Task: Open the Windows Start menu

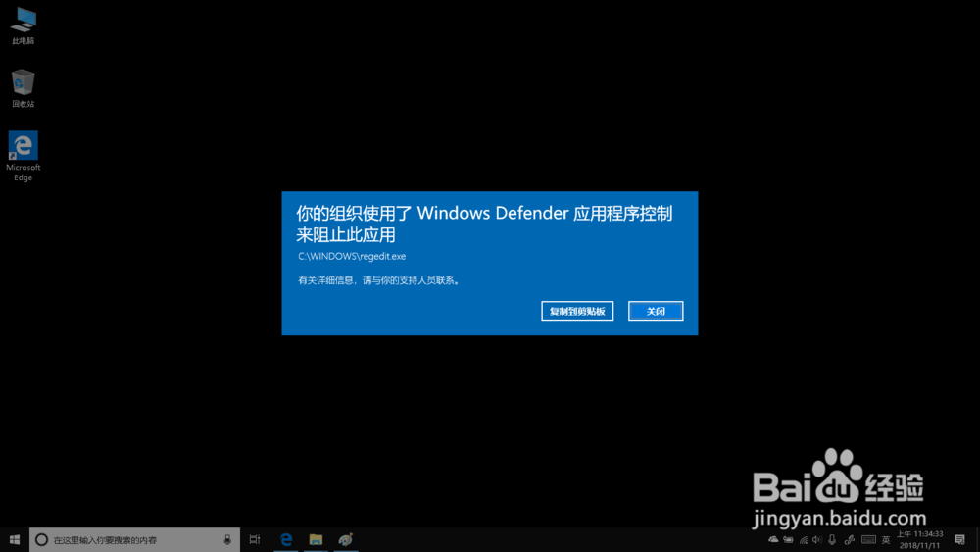Action: tap(15, 539)
